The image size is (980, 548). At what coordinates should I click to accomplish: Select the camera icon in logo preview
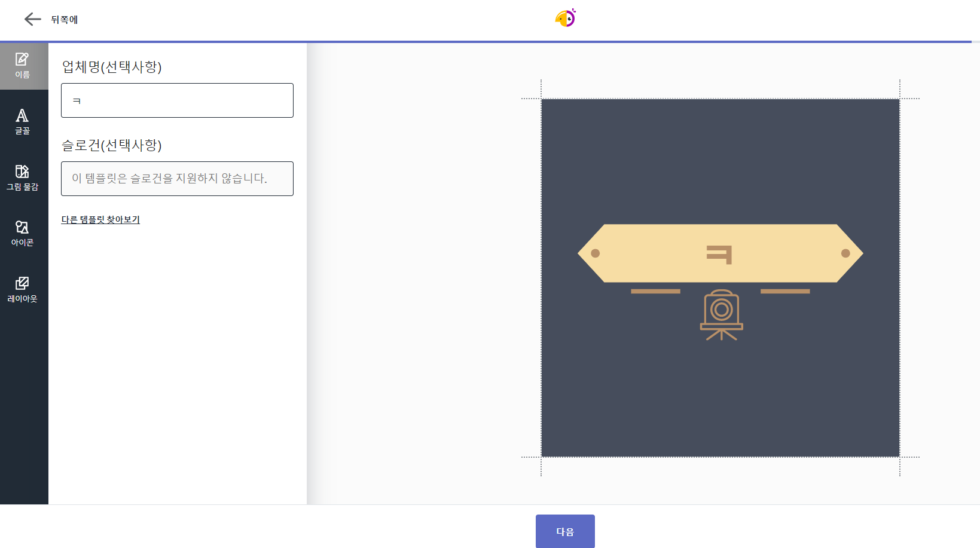[x=722, y=315]
